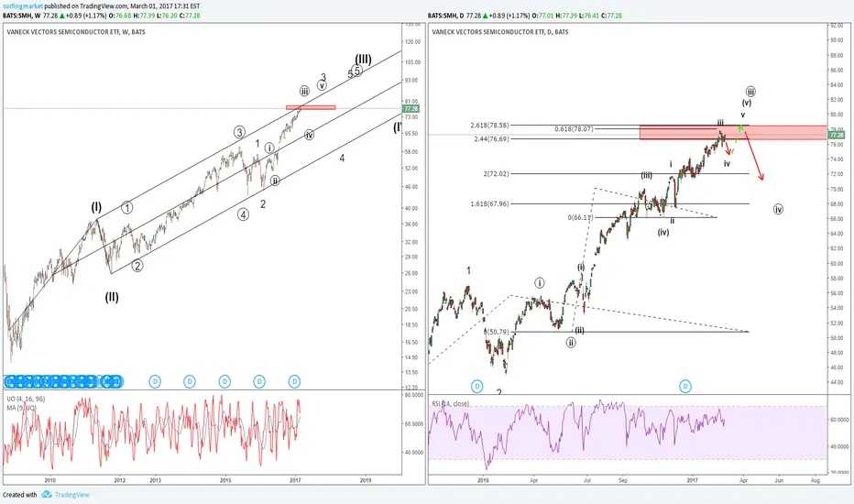Click the 2019 label on weekly time axis
This screenshot has height=504, width=854.
[366, 480]
